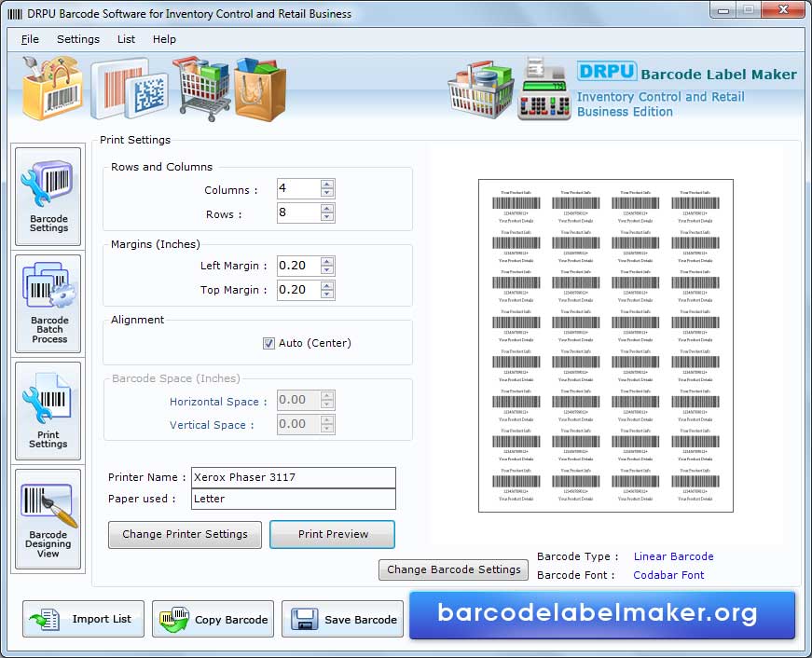Open the Settings menu

78,39
